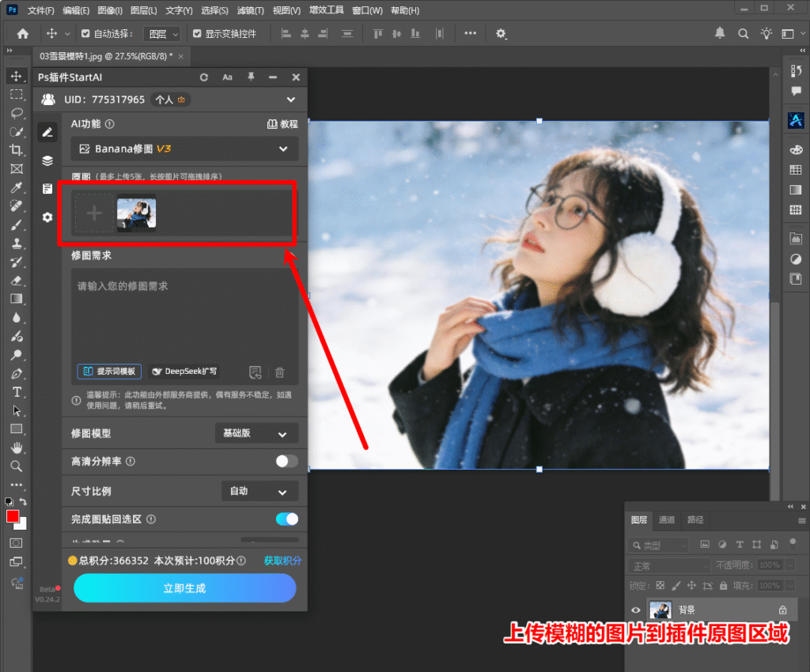
Task: Clear prompt with trash icon
Action: click(x=279, y=372)
